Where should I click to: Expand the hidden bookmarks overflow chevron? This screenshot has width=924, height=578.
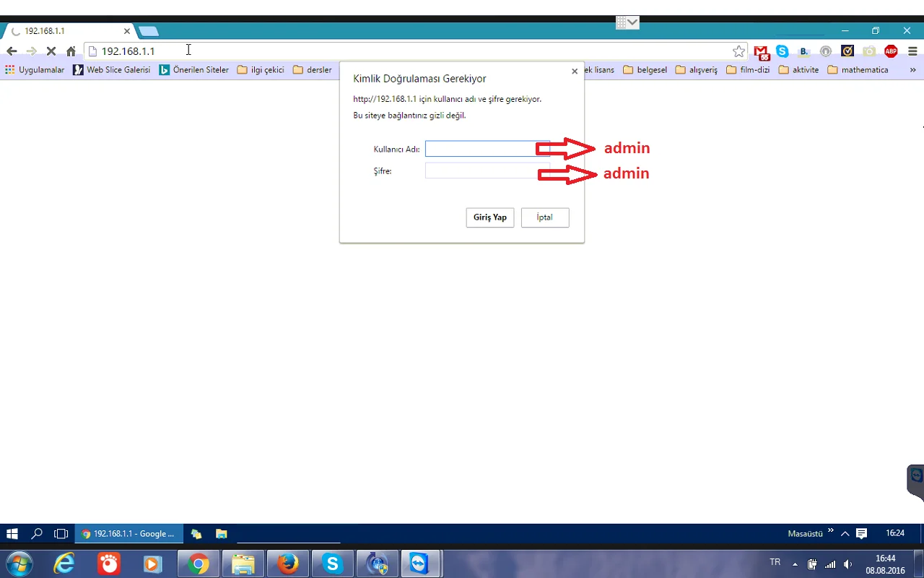pyautogui.click(x=912, y=70)
